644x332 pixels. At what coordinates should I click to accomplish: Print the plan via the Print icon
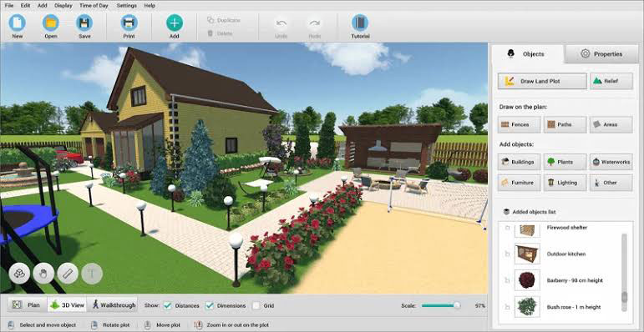pyautogui.click(x=129, y=23)
